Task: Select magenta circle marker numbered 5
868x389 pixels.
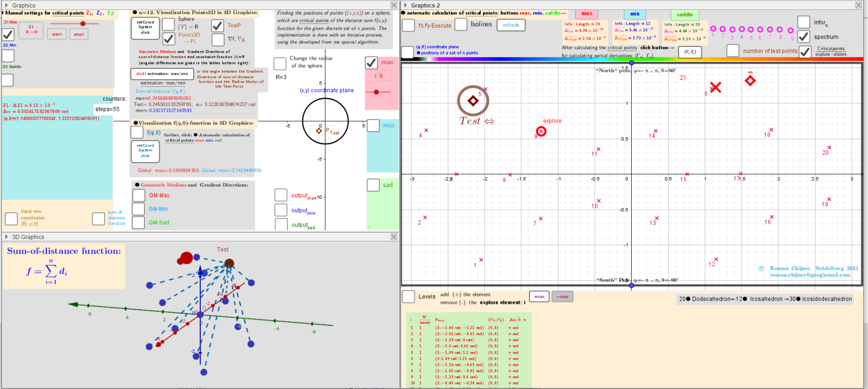Action: coord(751,29)
